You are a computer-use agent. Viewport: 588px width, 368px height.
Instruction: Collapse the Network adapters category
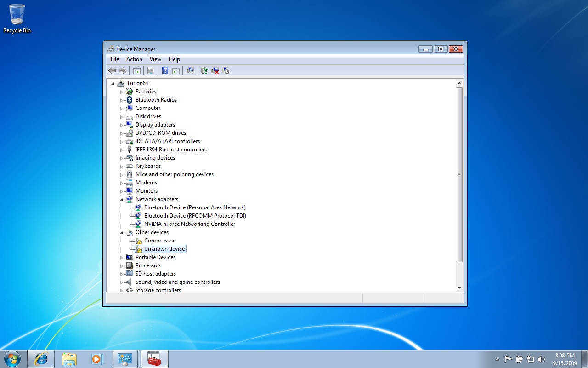pos(122,200)
